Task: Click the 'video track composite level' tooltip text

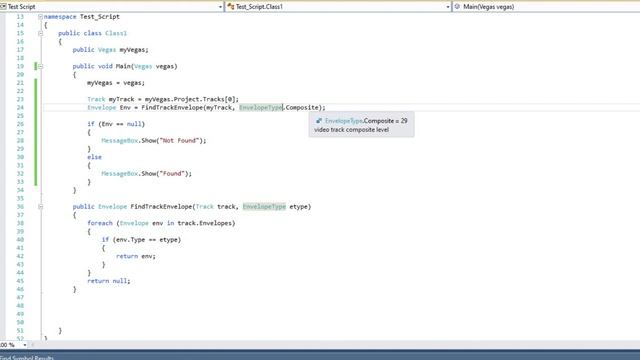Action: (351, 130)
